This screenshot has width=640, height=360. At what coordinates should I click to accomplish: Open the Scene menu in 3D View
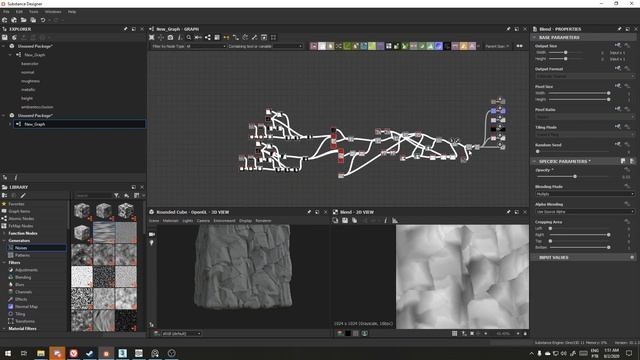tap(154, 221)
